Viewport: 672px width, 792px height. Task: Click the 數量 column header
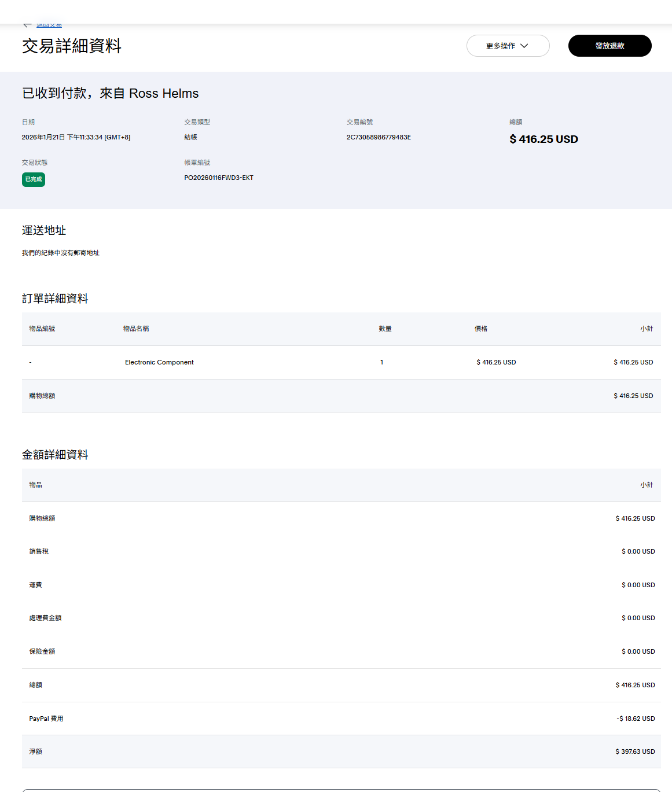tap(385, 329)
